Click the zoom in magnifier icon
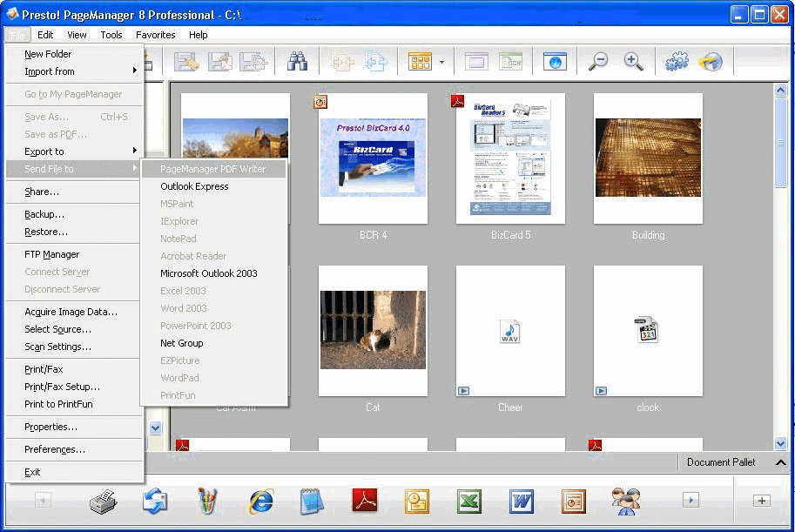The image size is (795, 532). tap(633, 62)
